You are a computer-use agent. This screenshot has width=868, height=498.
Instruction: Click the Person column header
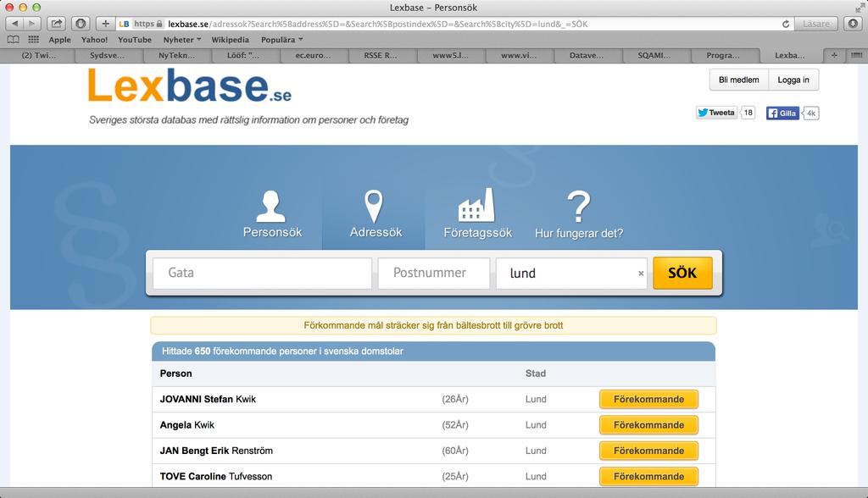[x=176, y=373]
